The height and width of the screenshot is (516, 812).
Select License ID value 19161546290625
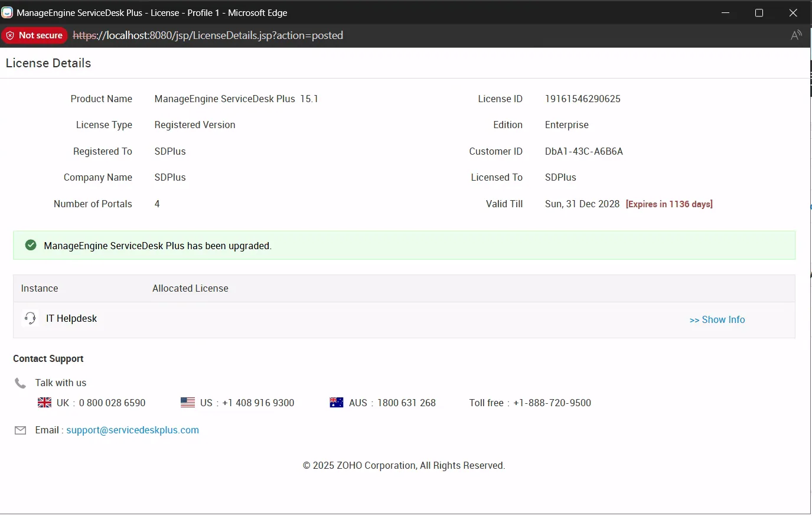[583, 99]
